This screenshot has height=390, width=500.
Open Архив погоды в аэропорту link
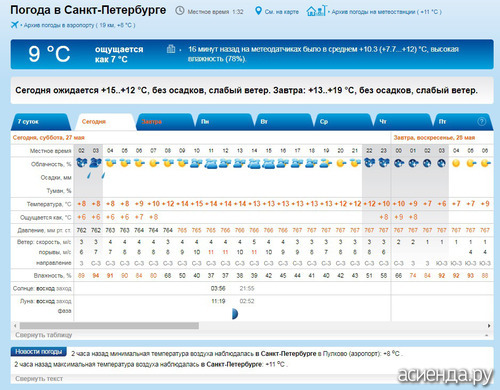(x=79, y=25)
